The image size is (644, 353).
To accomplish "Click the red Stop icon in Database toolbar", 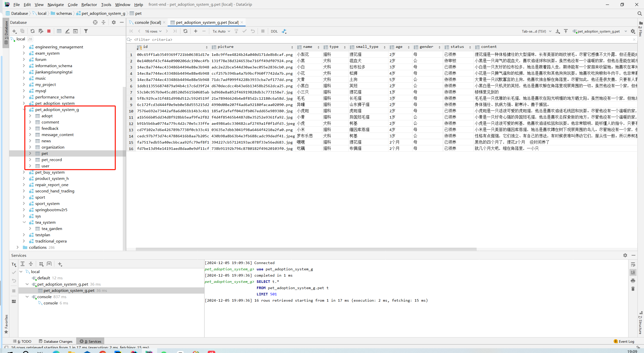I will click(x=49, y=31).
